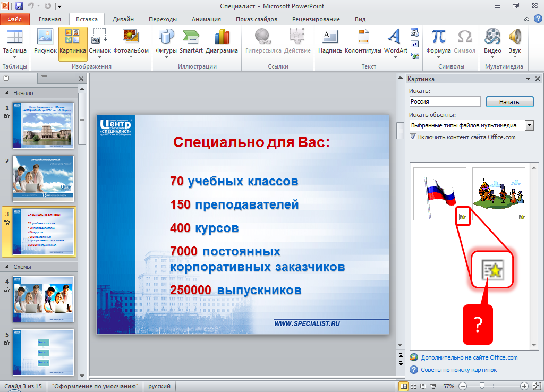
Task: Insert a WordArt text object
Action: click(395, 41)
